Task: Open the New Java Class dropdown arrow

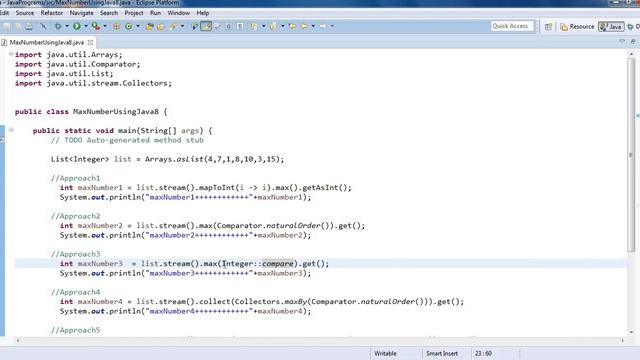Action: click(138, 26)
